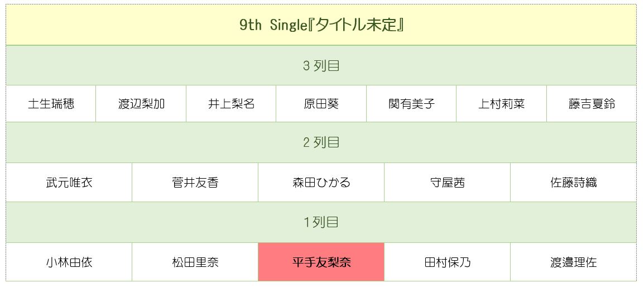Click the 関有美子 cell
The image size is (644, 287).
(x=411, y=104)
